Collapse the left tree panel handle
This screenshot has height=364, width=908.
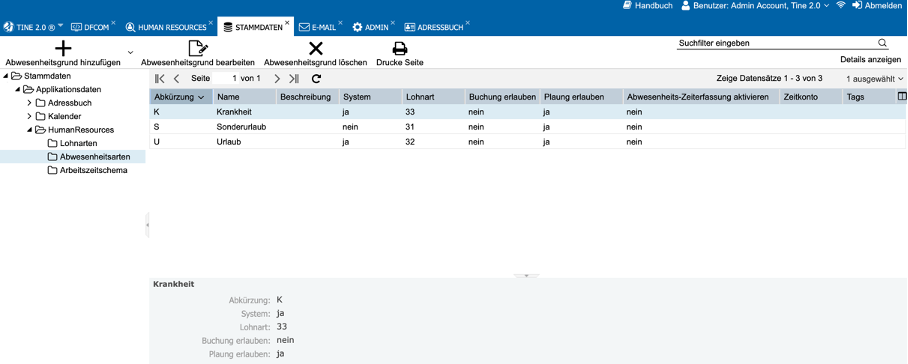(x=147, y=225)
